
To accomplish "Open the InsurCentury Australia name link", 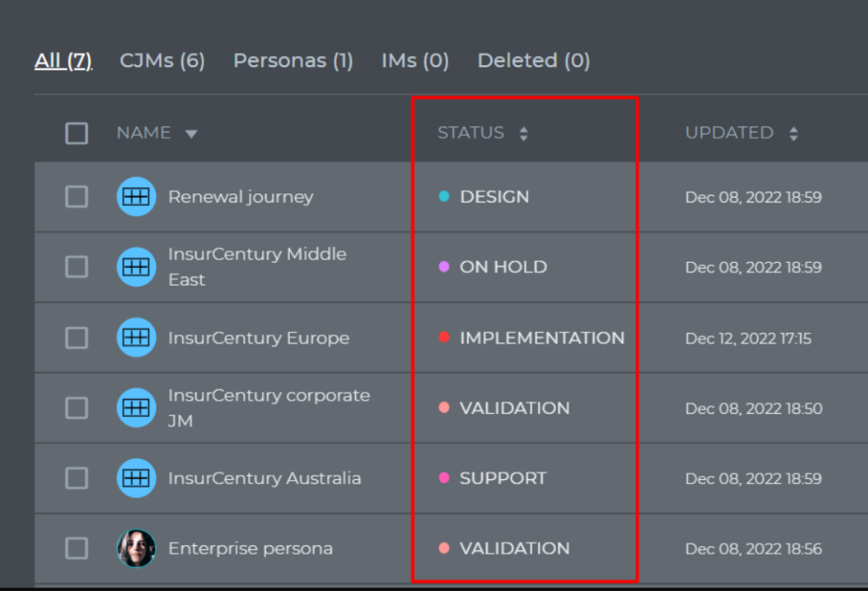I will point(264,478).
